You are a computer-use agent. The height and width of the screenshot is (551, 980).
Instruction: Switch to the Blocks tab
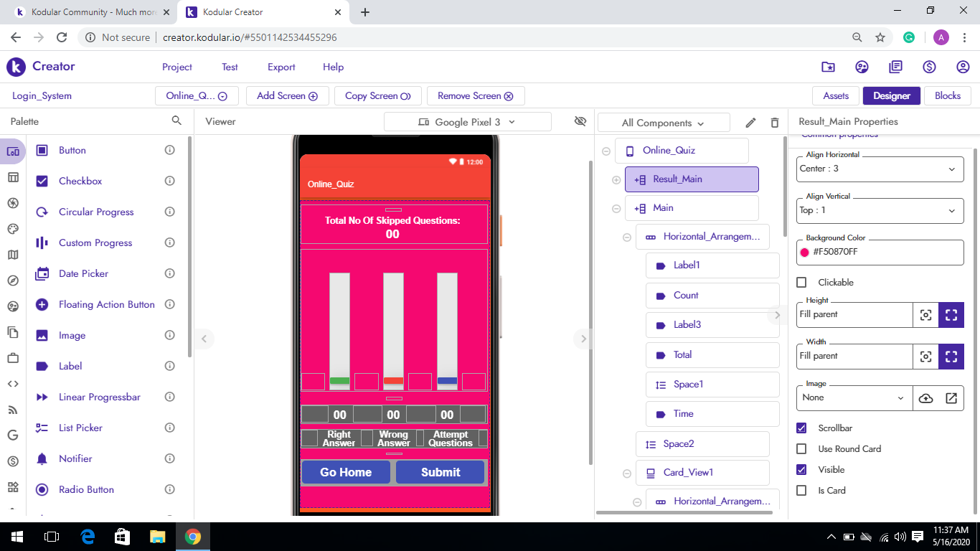click(x=947, y=95)
